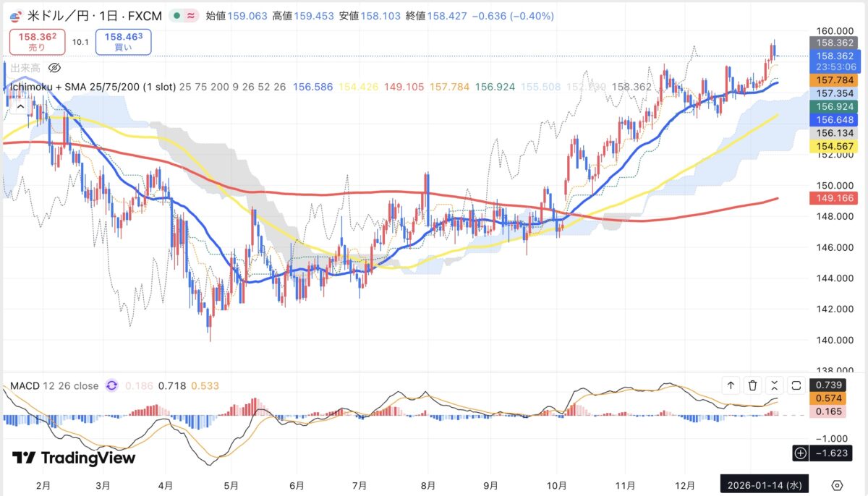Click the MACD move pane up arrow

click(x=731, y=385)
